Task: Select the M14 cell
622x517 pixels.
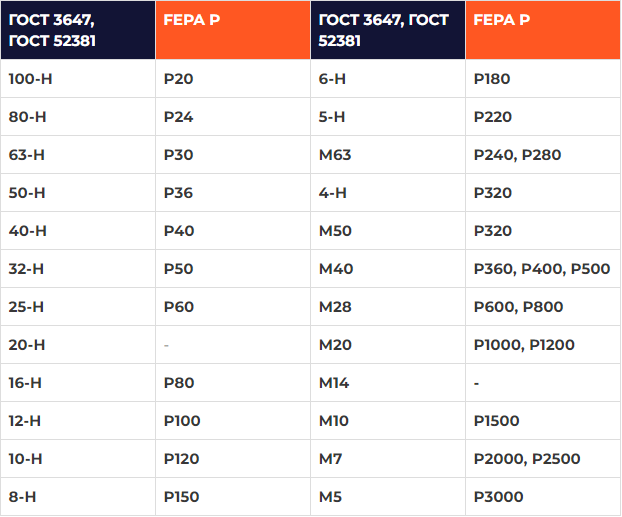Action: point(334,383)
